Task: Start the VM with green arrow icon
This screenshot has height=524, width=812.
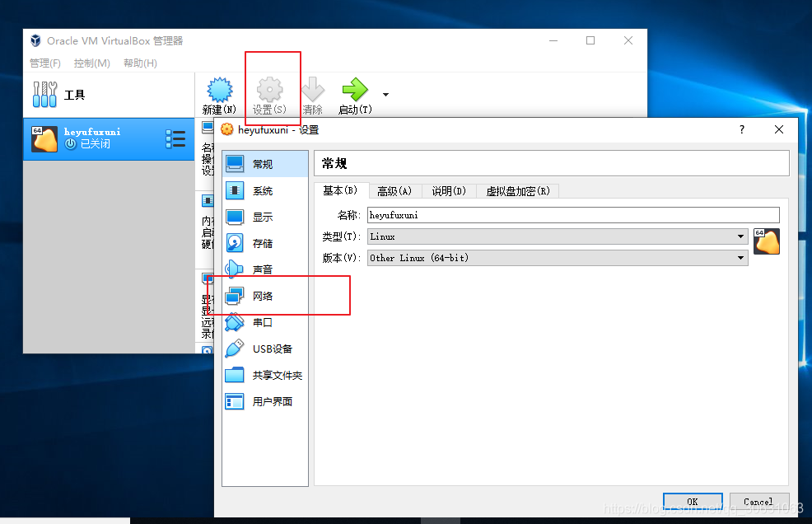Action: pos(355,90)
